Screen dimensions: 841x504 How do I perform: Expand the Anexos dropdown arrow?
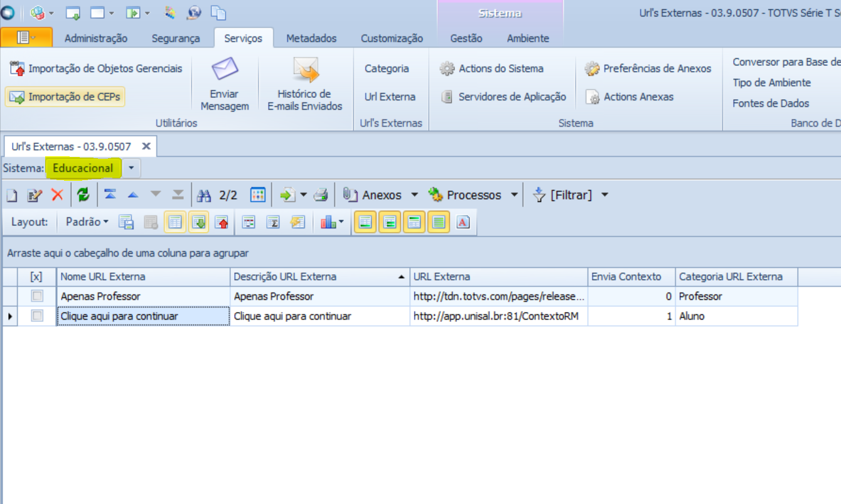[x=414, y=195]
